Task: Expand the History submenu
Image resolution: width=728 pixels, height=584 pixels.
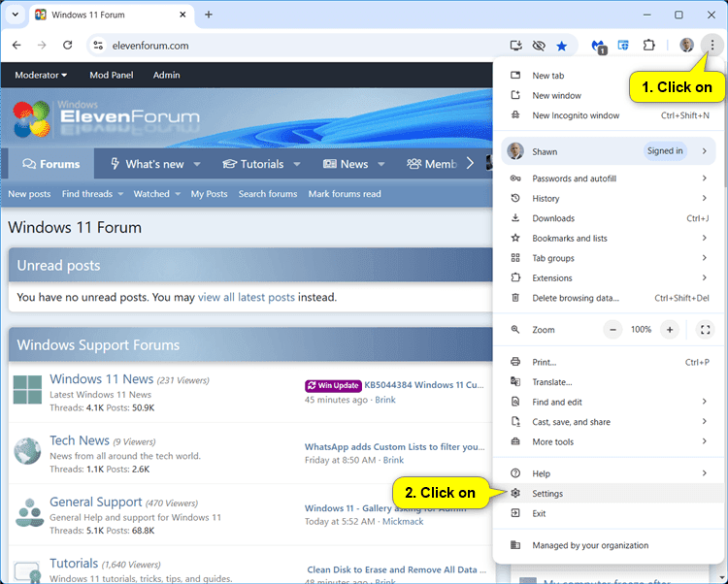Action: (609, 198)
